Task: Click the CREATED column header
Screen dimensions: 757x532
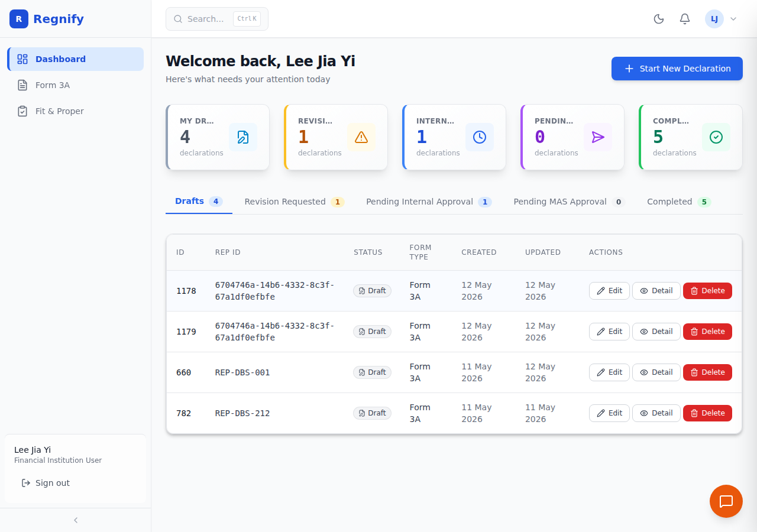Action: click(x=479, y=252)
